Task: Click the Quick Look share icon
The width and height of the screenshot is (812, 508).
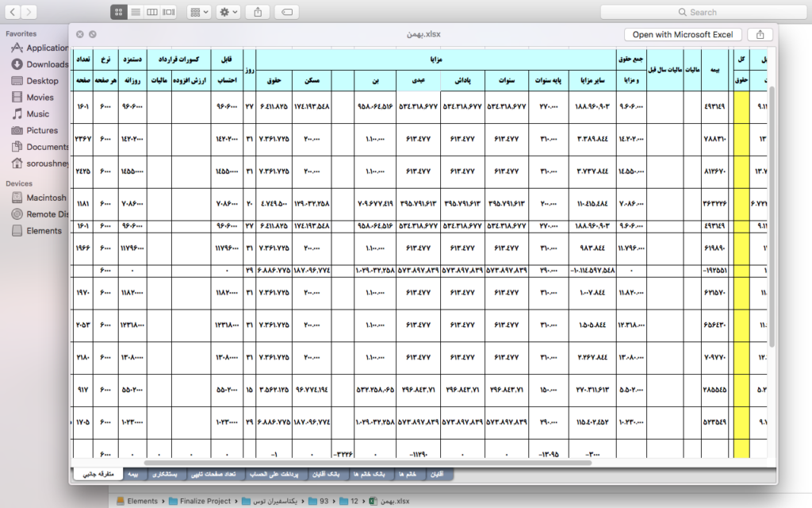Action: (760, 34)
